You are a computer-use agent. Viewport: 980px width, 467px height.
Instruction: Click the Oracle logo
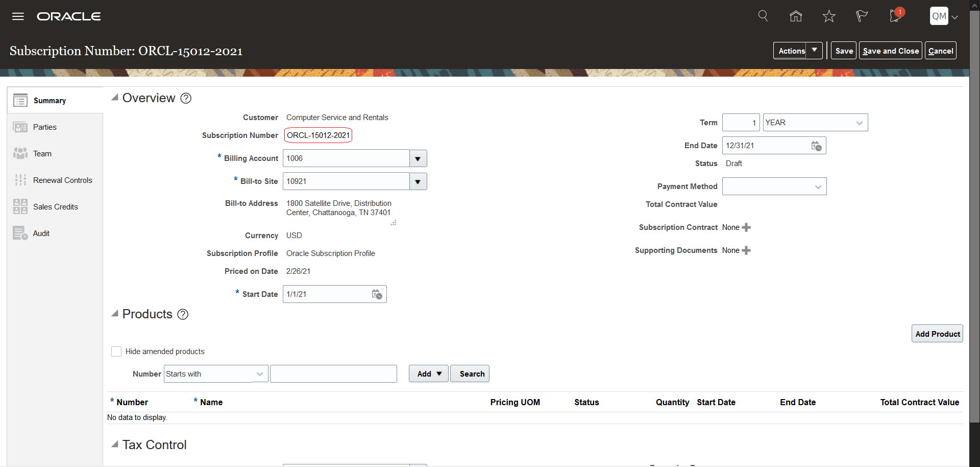pyautogui.click(x=69, y=16)
